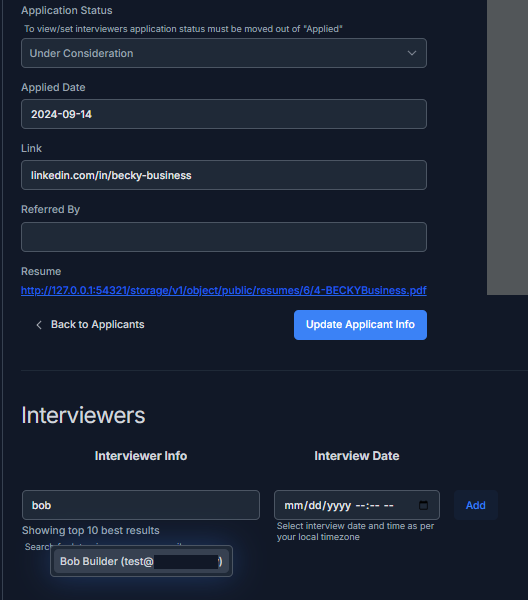Select Bob Builder from the search results
528x600 pixels.
pos(141,561)
